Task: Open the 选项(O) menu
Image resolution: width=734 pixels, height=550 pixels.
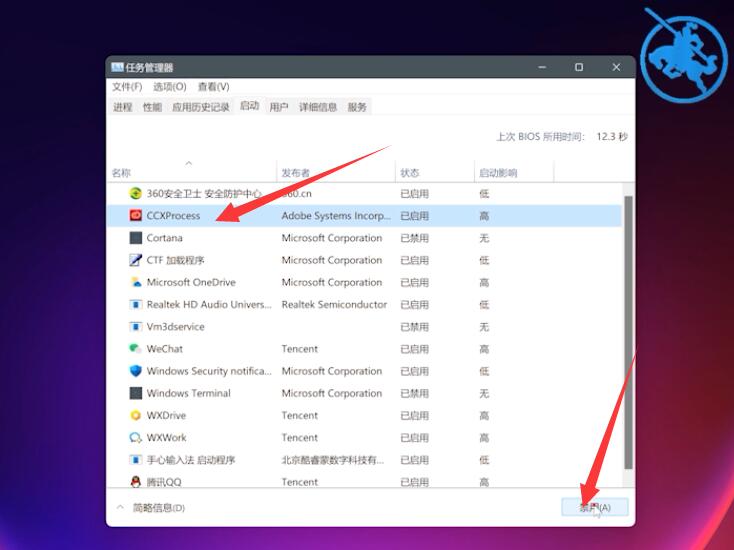Action: pos(169,87)
